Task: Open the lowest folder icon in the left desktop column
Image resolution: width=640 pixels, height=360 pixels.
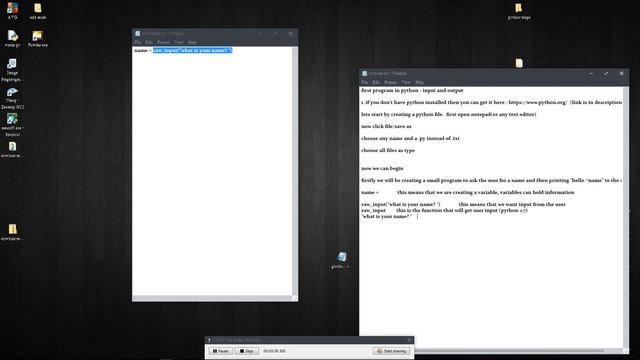Action: [x=13, y=229]
